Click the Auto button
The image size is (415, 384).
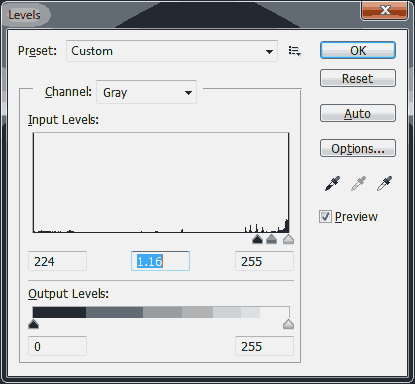click(x=358, y=113)
